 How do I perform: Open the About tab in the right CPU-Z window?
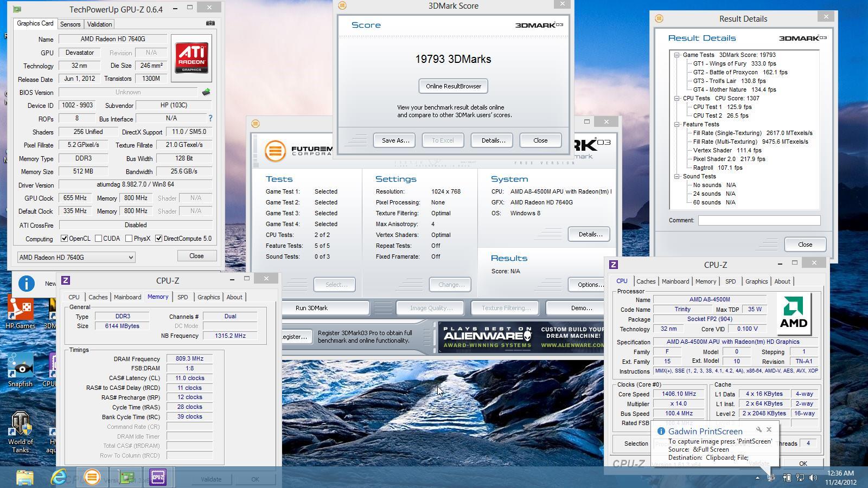(x=782, y=281)
